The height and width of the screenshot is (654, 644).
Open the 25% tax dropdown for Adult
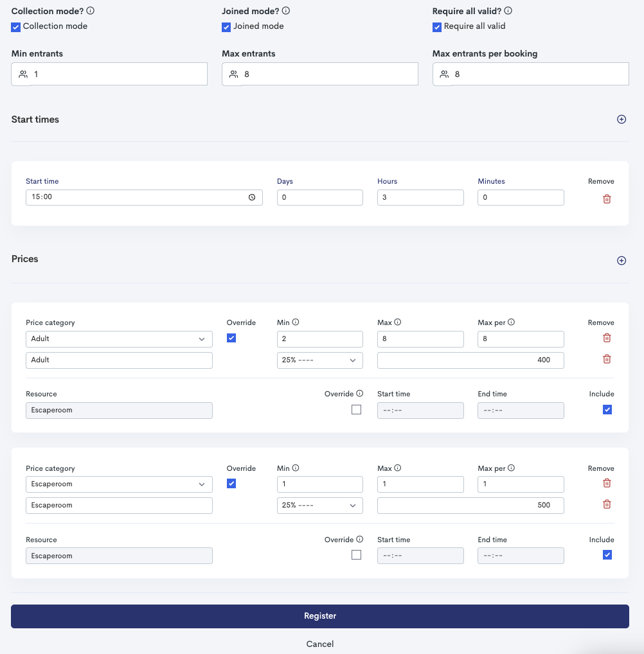[319, 360]
